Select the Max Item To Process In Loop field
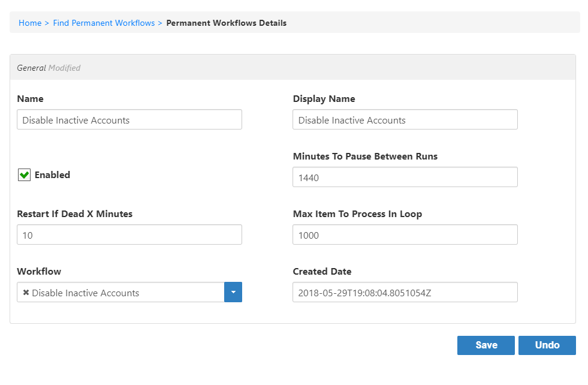 click(405, 234)
